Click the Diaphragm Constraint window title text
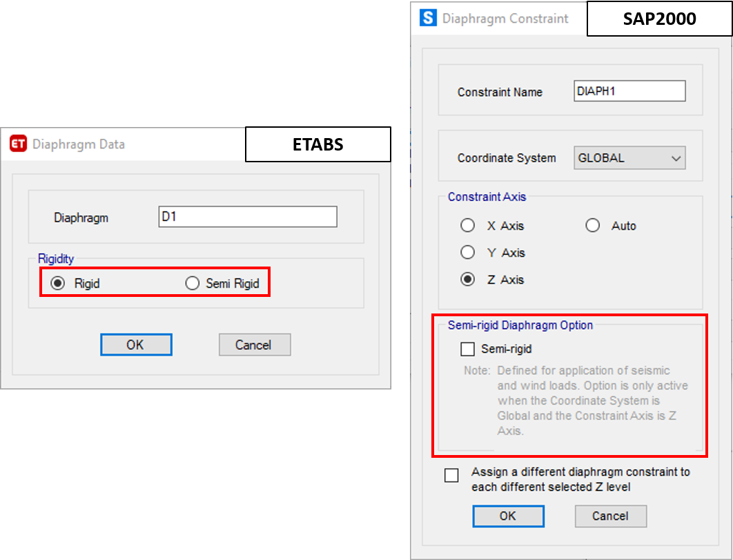 (505, 19)
